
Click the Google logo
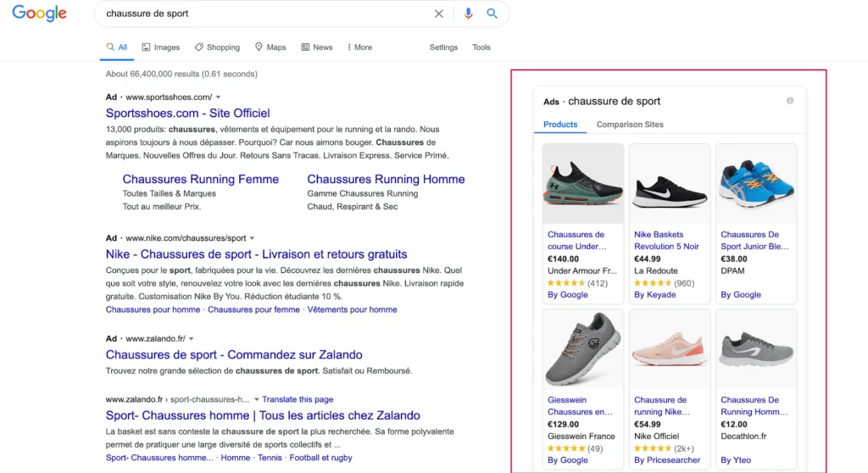[39, 13]
